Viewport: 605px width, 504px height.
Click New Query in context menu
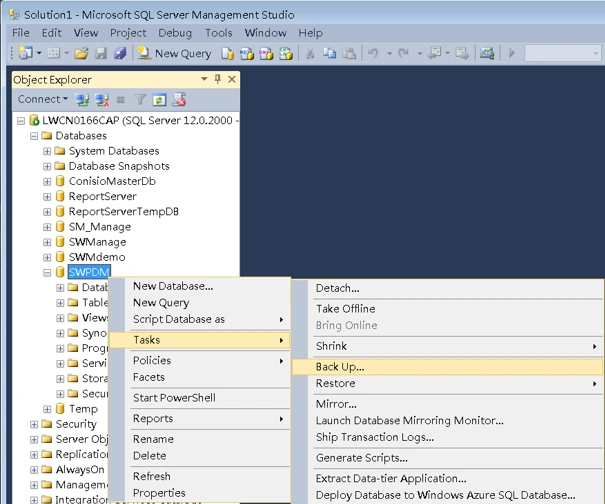point(199,303)
